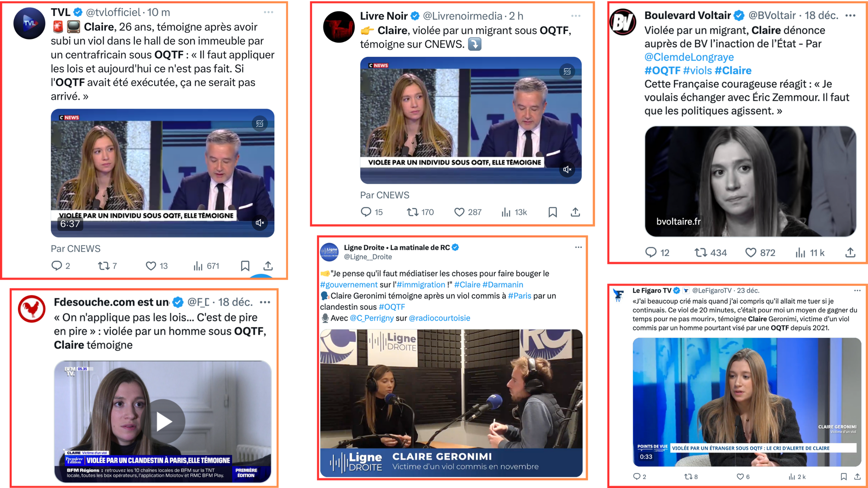
Task: Like the Le Figaro TV tweet
Action: pyautogui.click(x=740, y=477)
